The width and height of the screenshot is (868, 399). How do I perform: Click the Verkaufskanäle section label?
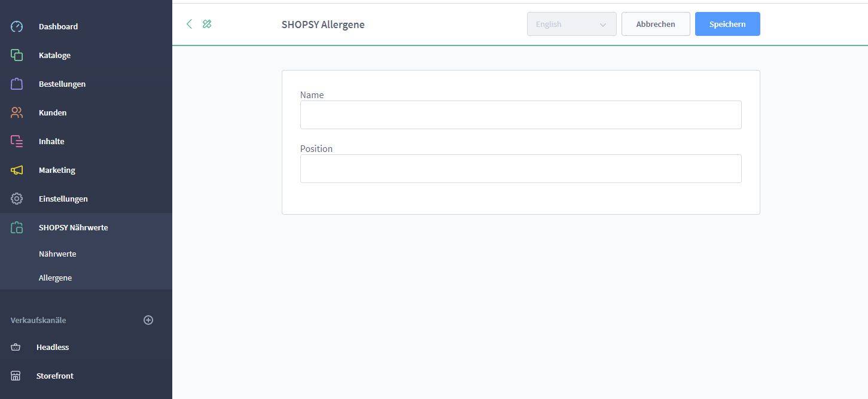(38, 320)
